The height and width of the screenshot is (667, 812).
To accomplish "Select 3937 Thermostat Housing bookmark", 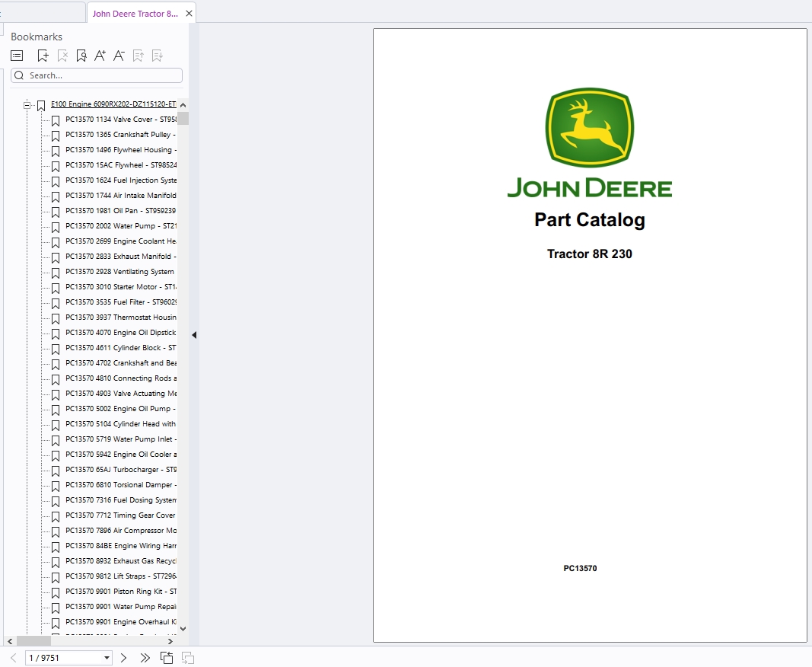I will pyautogui.click(x=121, y=318).
